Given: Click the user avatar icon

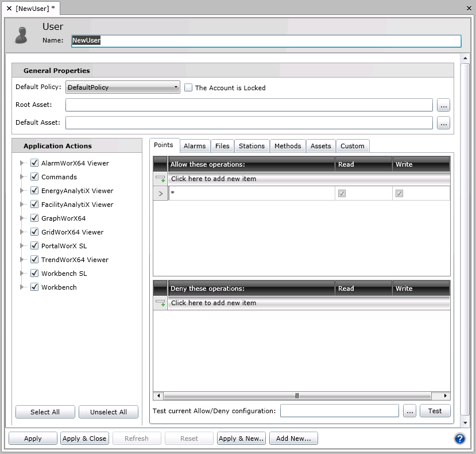Looking at the screenshot, I should [21, 34].
